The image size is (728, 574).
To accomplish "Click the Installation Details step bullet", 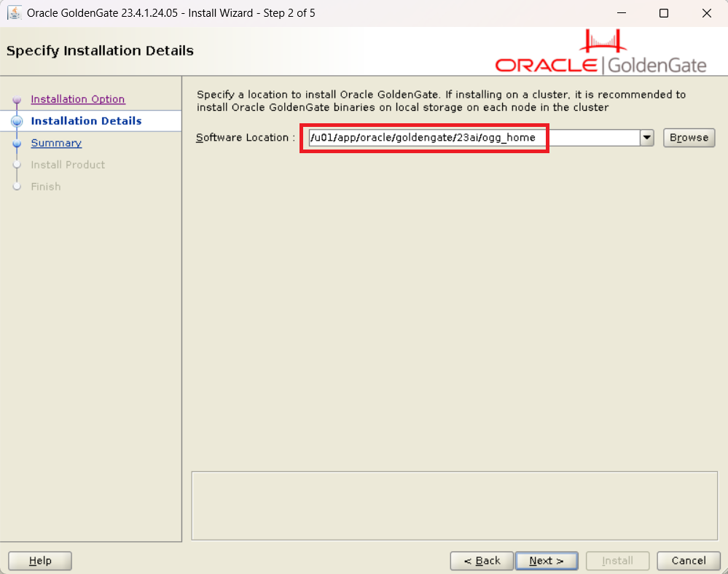I will click(17, 121).
